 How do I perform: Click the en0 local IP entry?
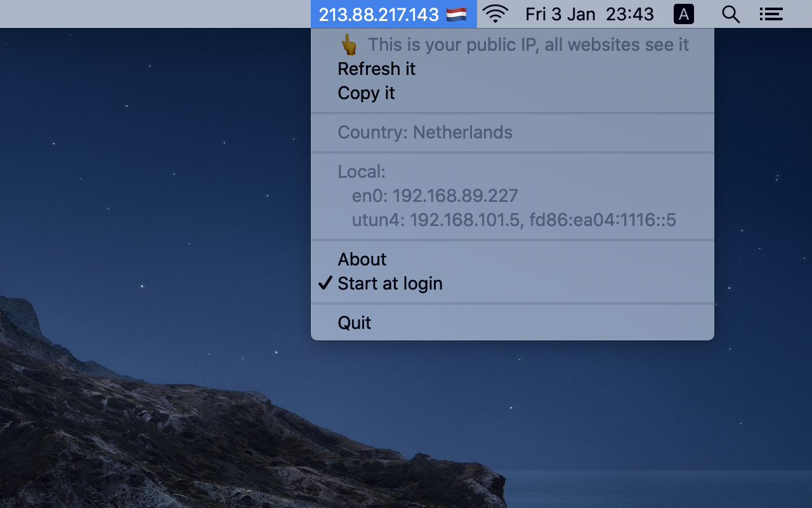435,196
